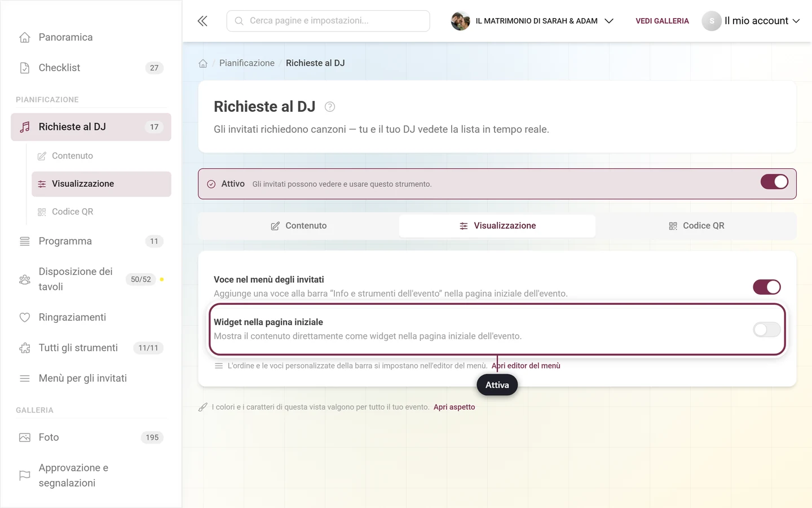The width and height of the screenshot is (812, 508).
Task: Select Visualizzazione in the sidebar submenu
Action: click(101, 184)
